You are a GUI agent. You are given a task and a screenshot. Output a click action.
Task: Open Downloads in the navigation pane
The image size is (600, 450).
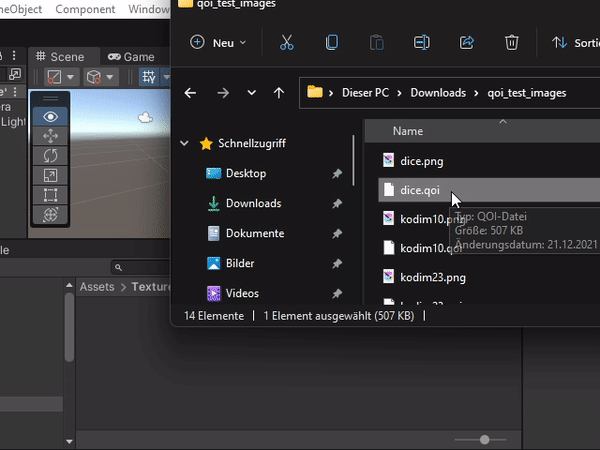pos(253,203)
